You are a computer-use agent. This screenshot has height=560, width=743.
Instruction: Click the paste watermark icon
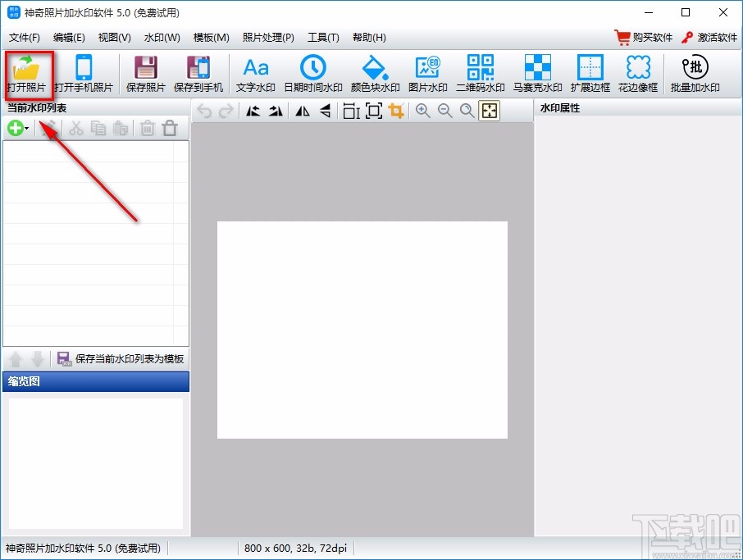[121, 128]
